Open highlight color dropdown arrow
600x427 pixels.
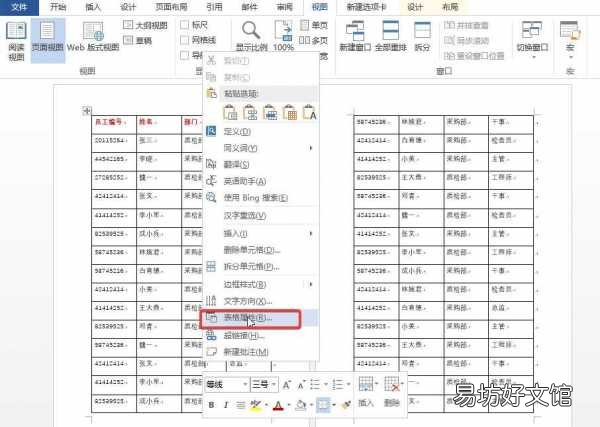pyautogui.click(x=266, y=405)
